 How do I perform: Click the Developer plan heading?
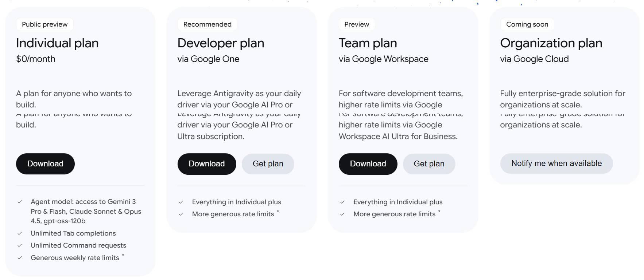coord(221,43)
